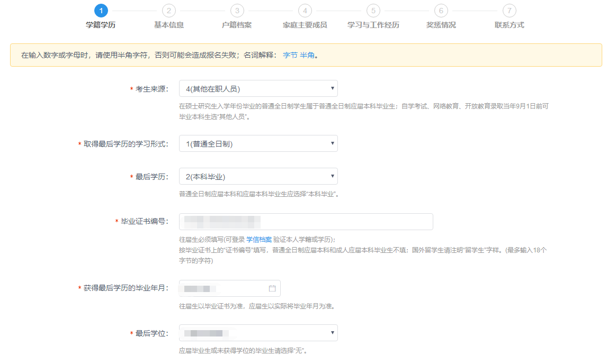The height and width of the screenshot is (364, 607).
Task: Jump to step 4 家庭主要成员
Action: click(x=304, y=10)
